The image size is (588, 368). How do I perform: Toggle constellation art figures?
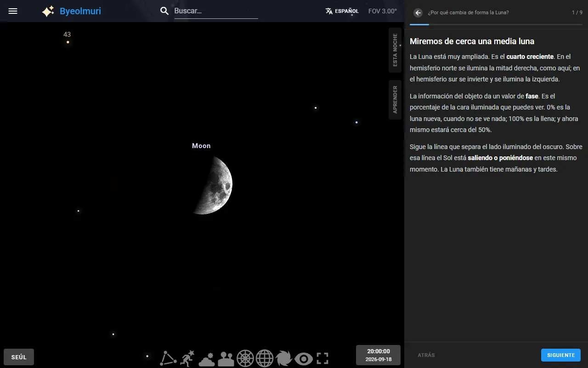pos(187,358)
